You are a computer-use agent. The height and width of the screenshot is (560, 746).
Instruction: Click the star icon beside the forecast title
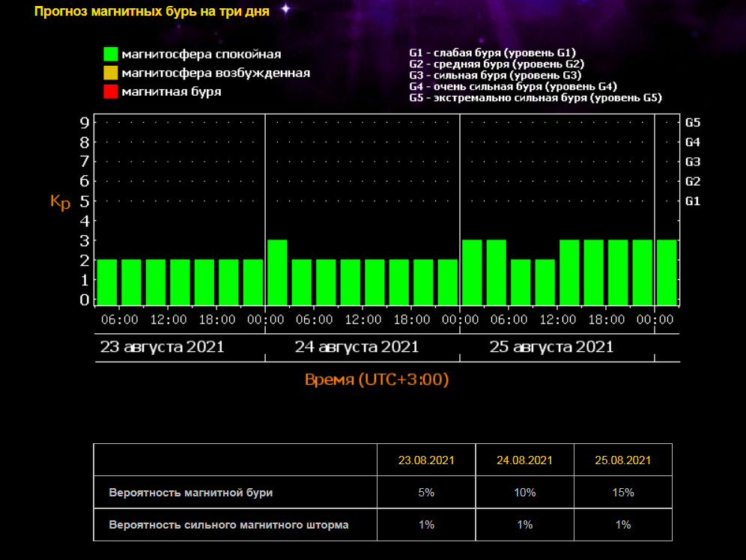click(285, 9)
